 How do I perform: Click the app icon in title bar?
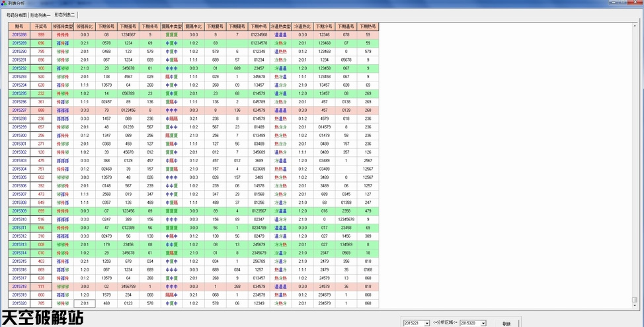click(x=4, y=3)
